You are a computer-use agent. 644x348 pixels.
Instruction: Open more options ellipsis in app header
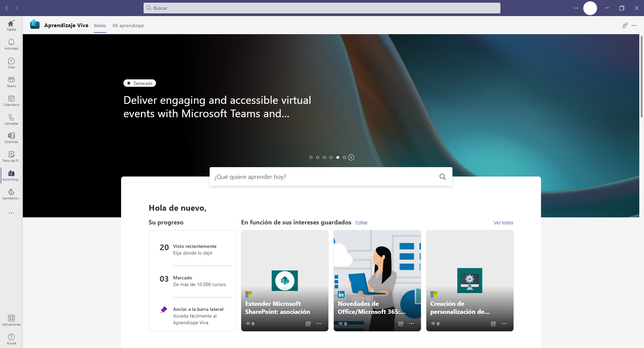tap(634, 25)
